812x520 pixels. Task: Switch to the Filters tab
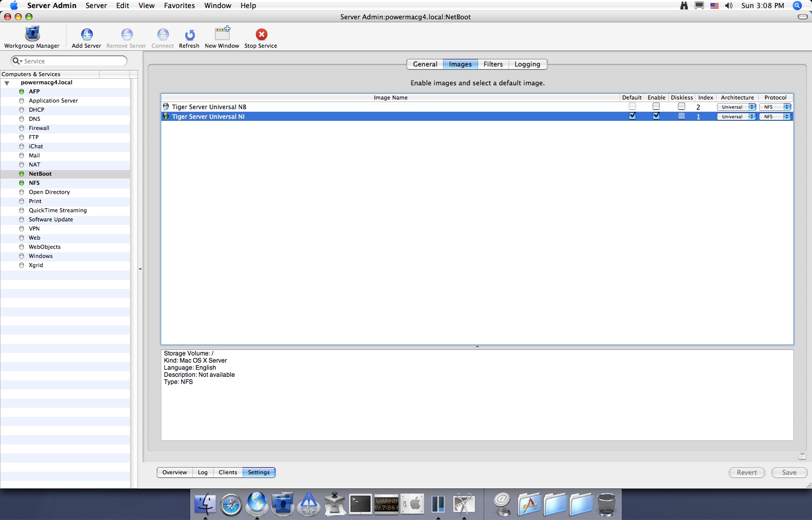pyautogui.click(x=493, y=64)
